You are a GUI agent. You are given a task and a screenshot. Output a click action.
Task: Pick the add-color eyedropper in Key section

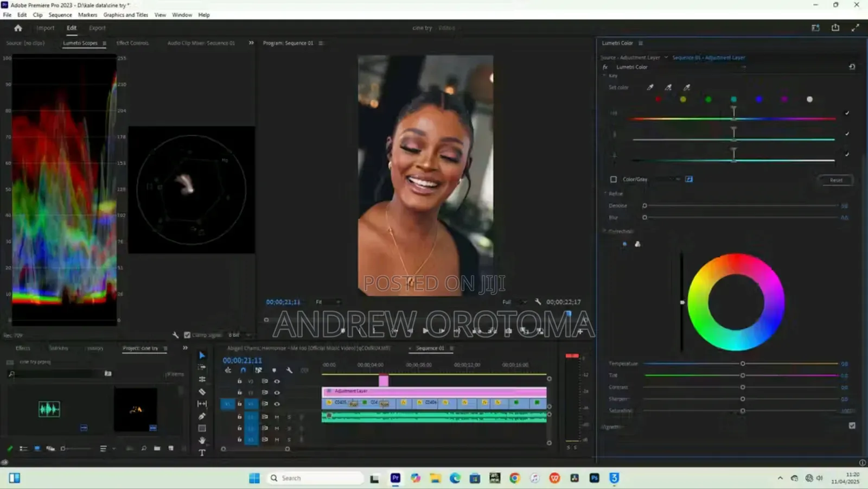(668, 87)
